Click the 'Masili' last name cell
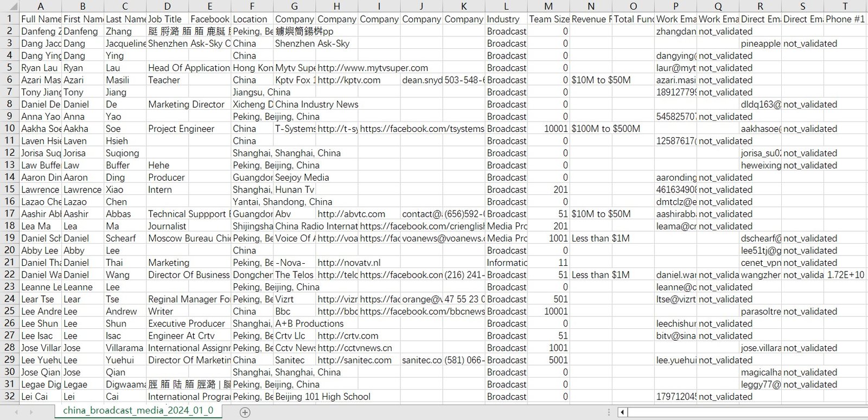868x420 pixels. tap(125, 80)
